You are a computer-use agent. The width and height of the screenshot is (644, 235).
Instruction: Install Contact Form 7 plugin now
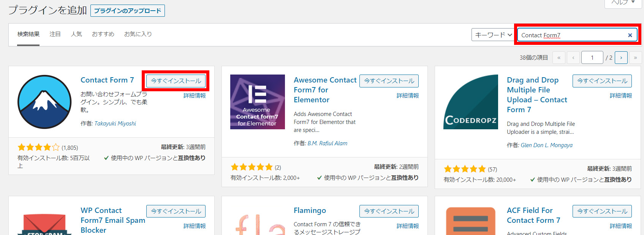click(x=176, y=81)
